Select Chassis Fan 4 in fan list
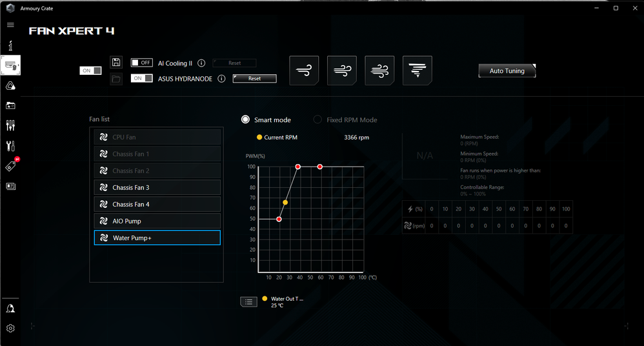The width and height of the screenshot is (644, 346). [x=157, y=204]
